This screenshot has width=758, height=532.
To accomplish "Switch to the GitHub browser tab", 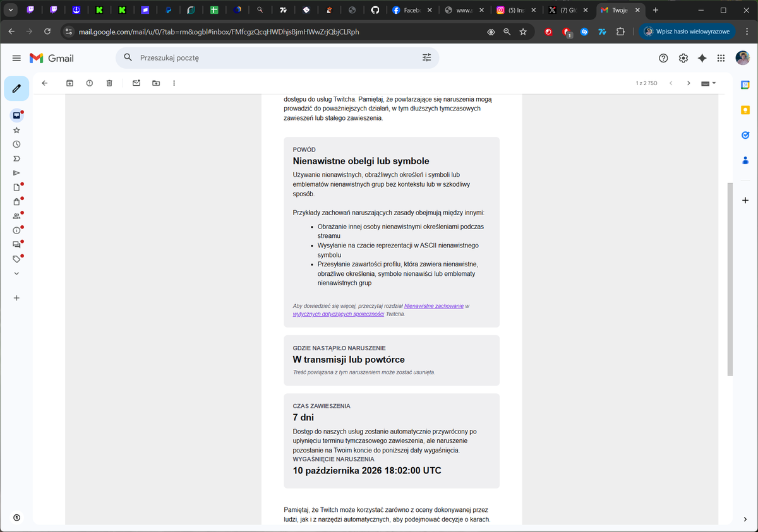I will [x=375, y=10].
